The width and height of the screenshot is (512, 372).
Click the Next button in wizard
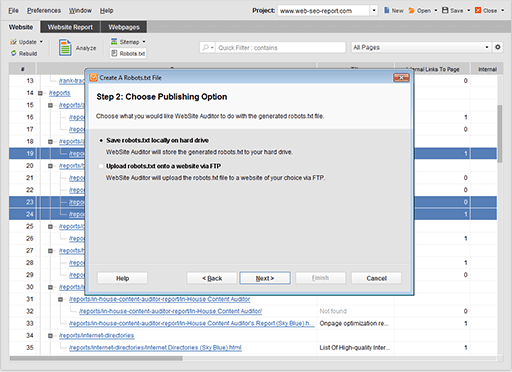pos(265,278)
